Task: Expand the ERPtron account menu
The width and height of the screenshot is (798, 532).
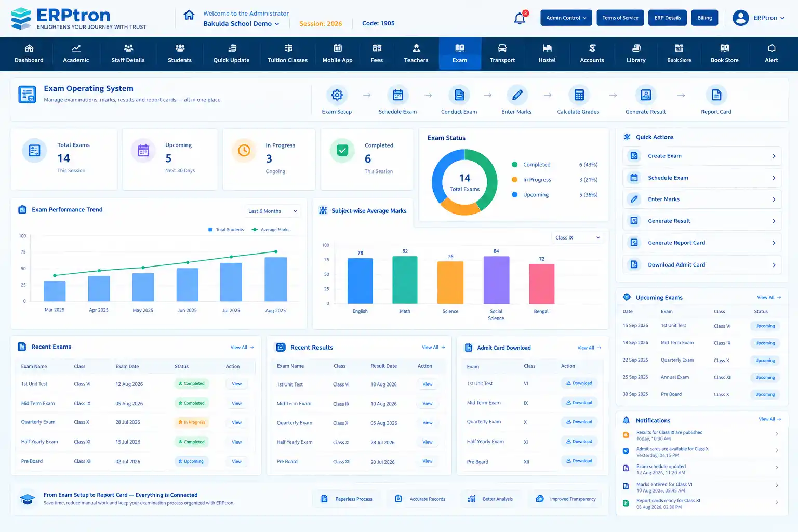Action: click(x=769, y=18)
